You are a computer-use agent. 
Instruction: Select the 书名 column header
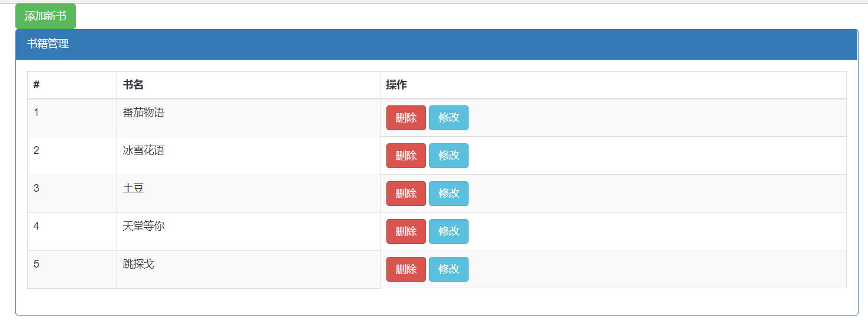click(x=249, y=85)
